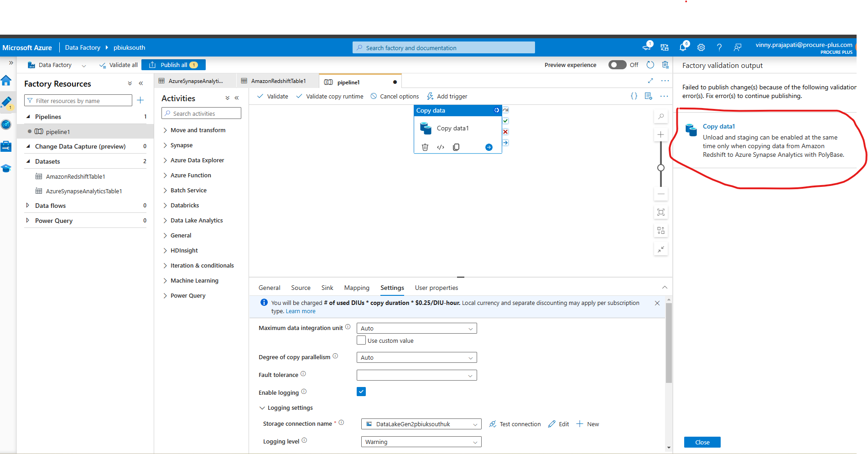This screenshot has height=454, width=868.
Task: Open notifications bell icon in header
Action: [x=683, y=47]
